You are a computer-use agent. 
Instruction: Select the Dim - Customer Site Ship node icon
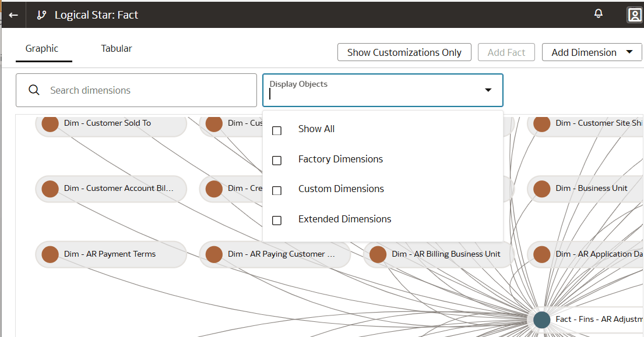coord(541,123)
